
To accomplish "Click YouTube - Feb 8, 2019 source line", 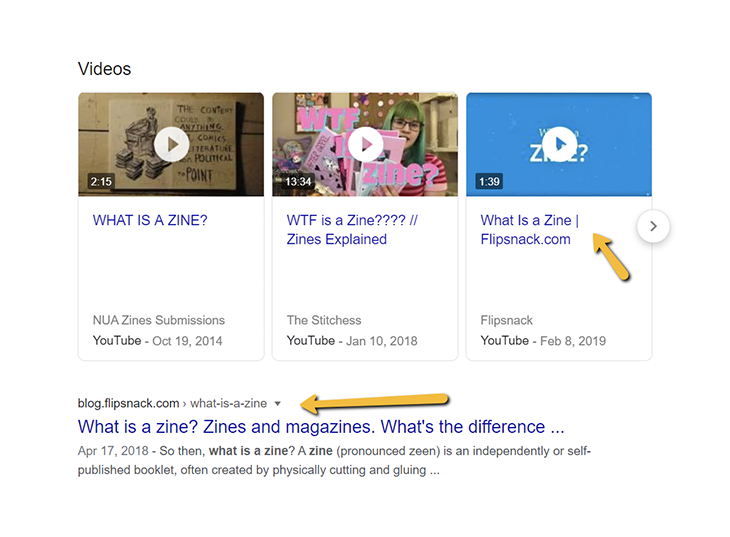I will point(543,341).
